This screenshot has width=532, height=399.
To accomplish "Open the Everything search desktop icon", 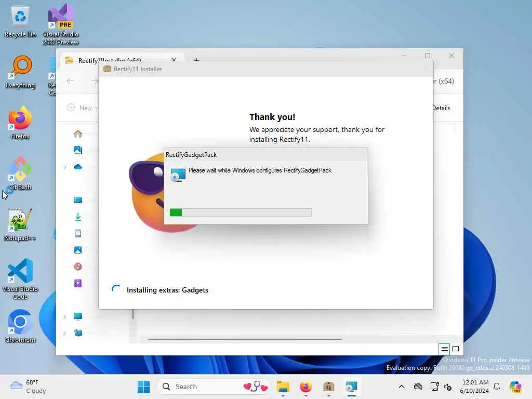I will click(20, 72).
